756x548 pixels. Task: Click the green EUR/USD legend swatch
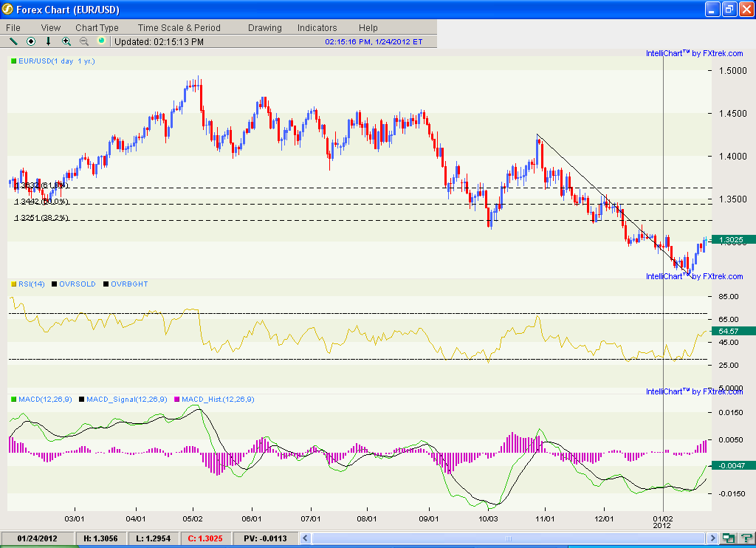click(x=13, y=62)
